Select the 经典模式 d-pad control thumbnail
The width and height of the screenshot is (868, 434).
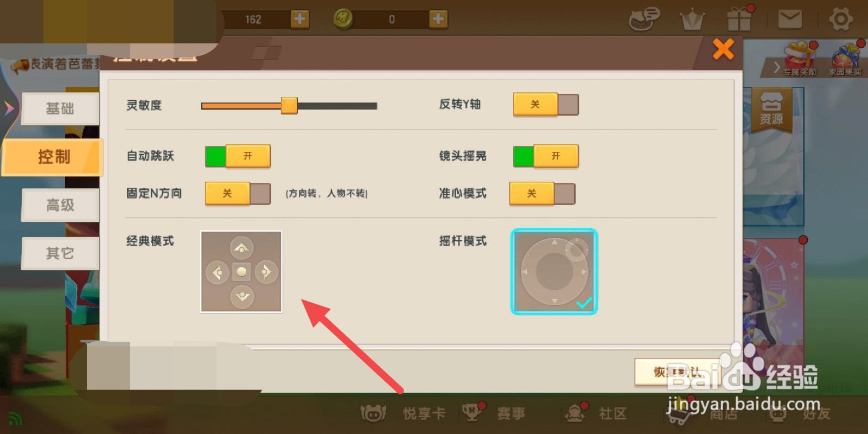(241, 271)
